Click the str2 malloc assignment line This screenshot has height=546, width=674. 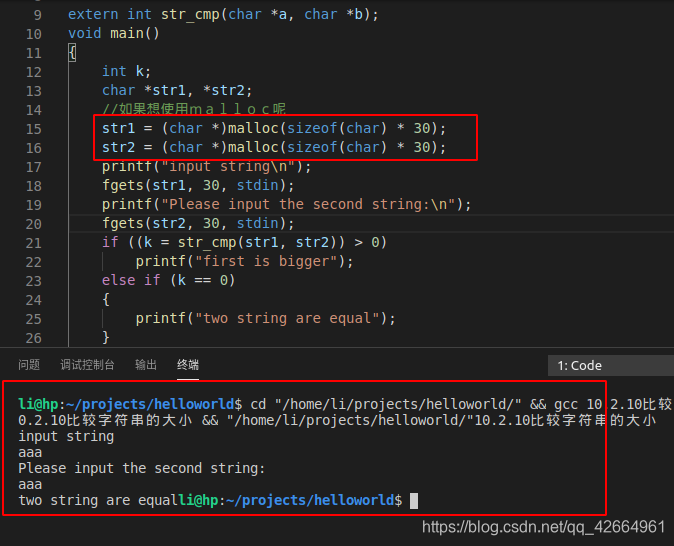click(x=274, y=147)
